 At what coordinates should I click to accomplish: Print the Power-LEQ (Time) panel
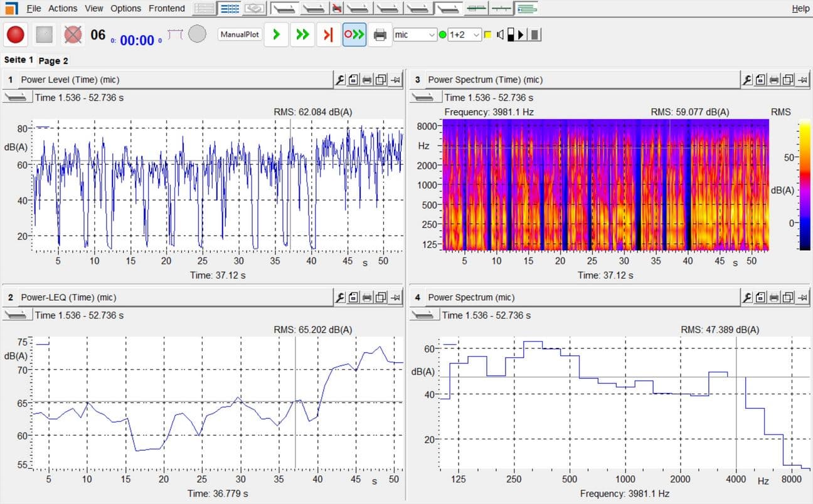367,297
